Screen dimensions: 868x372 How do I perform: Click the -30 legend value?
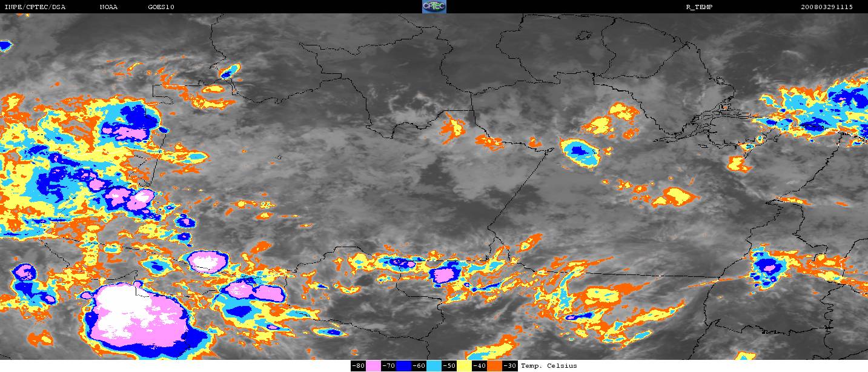pos(510,366)
